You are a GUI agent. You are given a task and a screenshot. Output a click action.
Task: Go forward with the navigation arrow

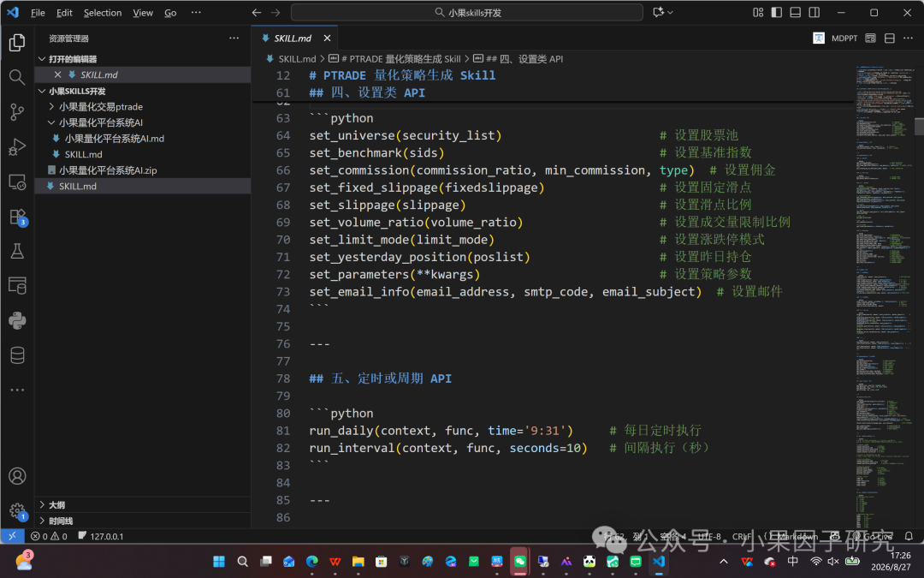click(x=275, y=12)
